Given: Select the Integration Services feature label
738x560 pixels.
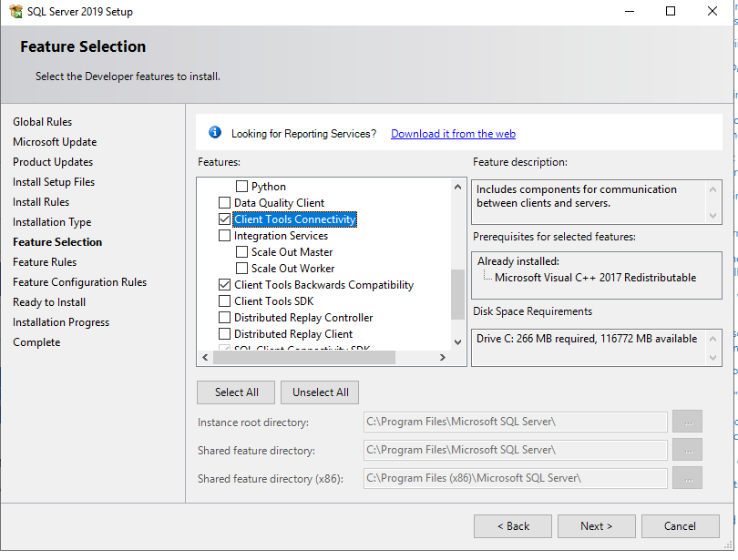Looking at the screenshot, I should 281,236.
